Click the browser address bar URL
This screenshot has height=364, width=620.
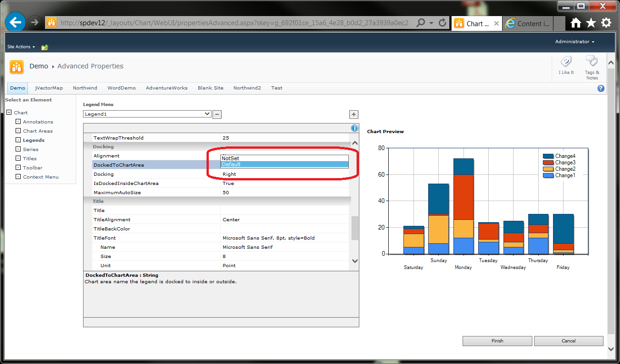coord(234,23)
